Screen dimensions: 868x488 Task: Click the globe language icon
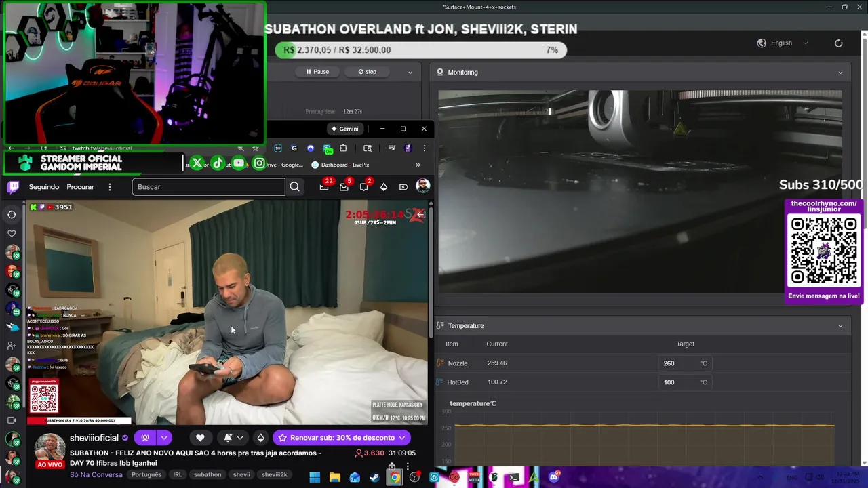click(762, 43)
